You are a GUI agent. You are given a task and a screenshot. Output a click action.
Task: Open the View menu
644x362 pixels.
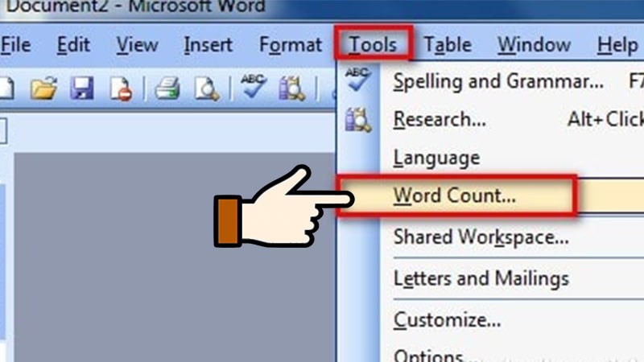[137, 45]
